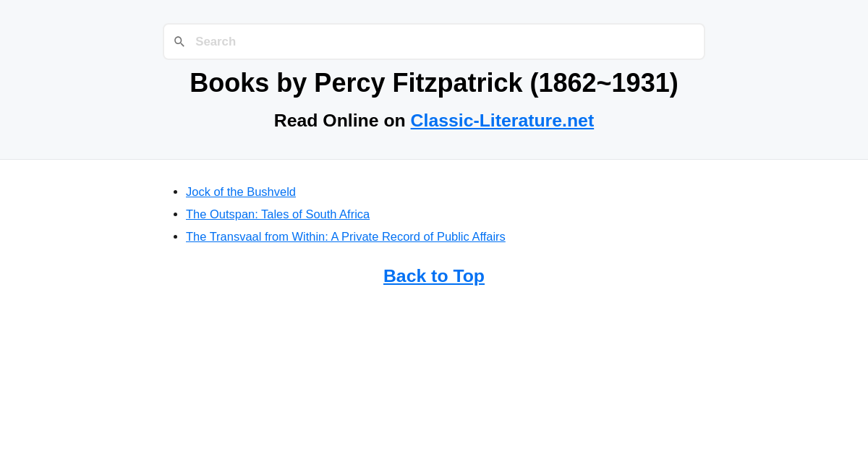Select the page heading Books by Percy Fitzpatrick

click(x=433, y=82)
